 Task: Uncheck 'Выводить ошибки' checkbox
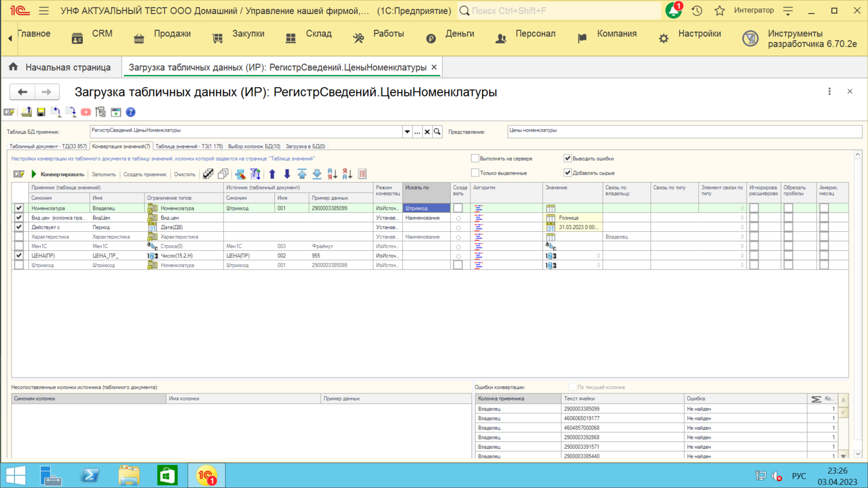[x=568, y=158]
